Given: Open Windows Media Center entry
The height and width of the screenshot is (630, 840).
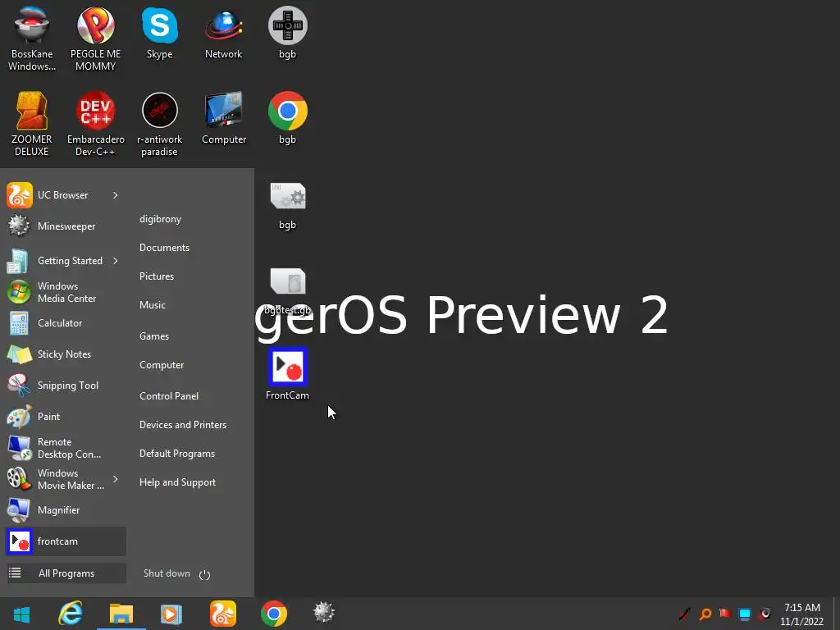Looking at the screenshot, I should [x=66, y=292].
